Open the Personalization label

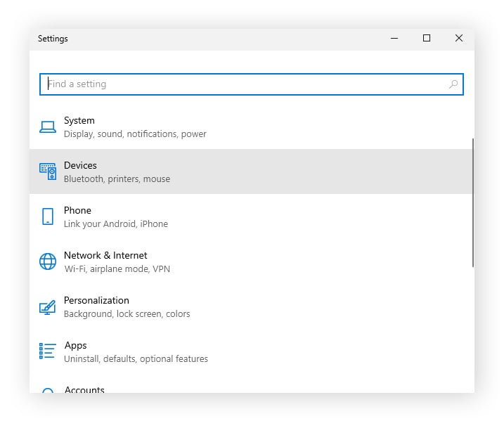pyautogui.click(x=96, y=300)
